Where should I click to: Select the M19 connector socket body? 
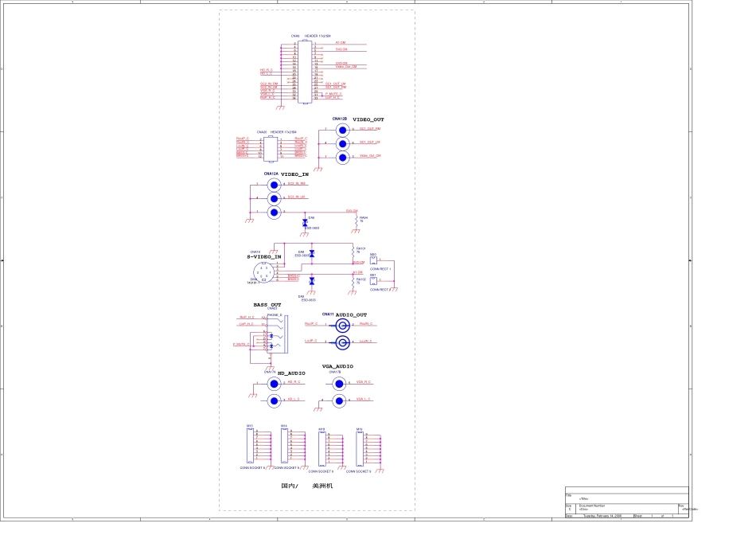(x=359, y=449)
